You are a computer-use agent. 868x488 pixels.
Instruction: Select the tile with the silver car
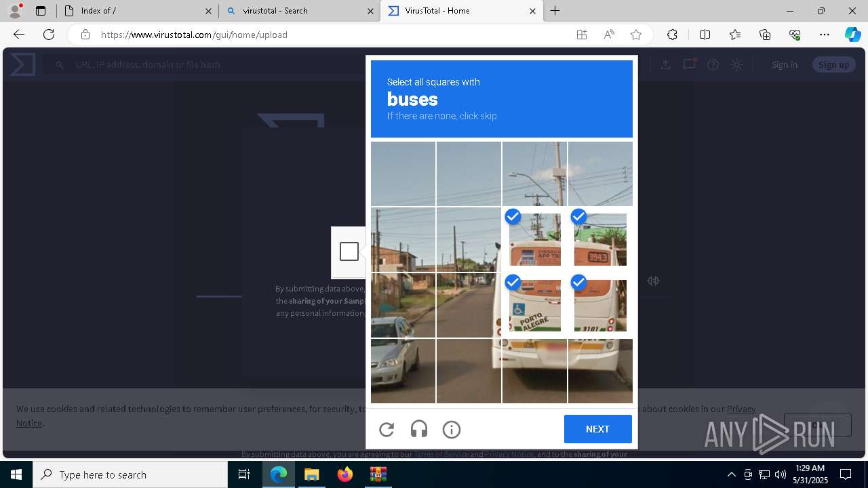[403, 371]
